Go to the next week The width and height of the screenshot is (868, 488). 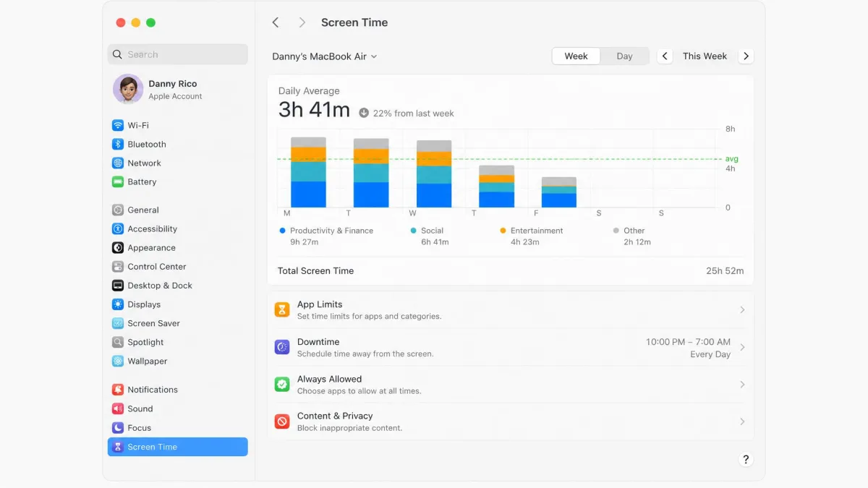746,56
